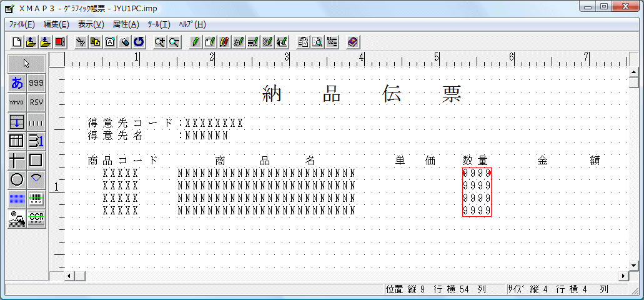Click the ｻｲｽﾞ 縦 4 行 横 4 列 status
The width and height of the screenshot is (644, 300).
point(567,289)
